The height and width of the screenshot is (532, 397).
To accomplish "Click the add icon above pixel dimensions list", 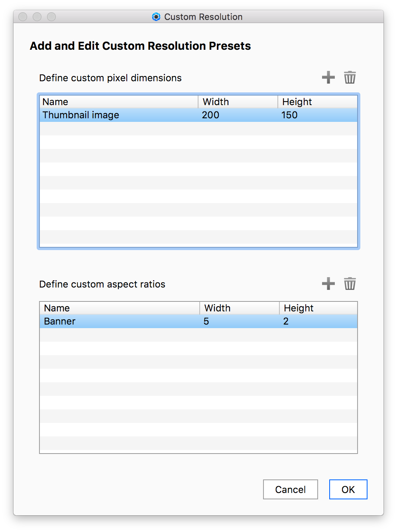I will click(x=328, y=77).
